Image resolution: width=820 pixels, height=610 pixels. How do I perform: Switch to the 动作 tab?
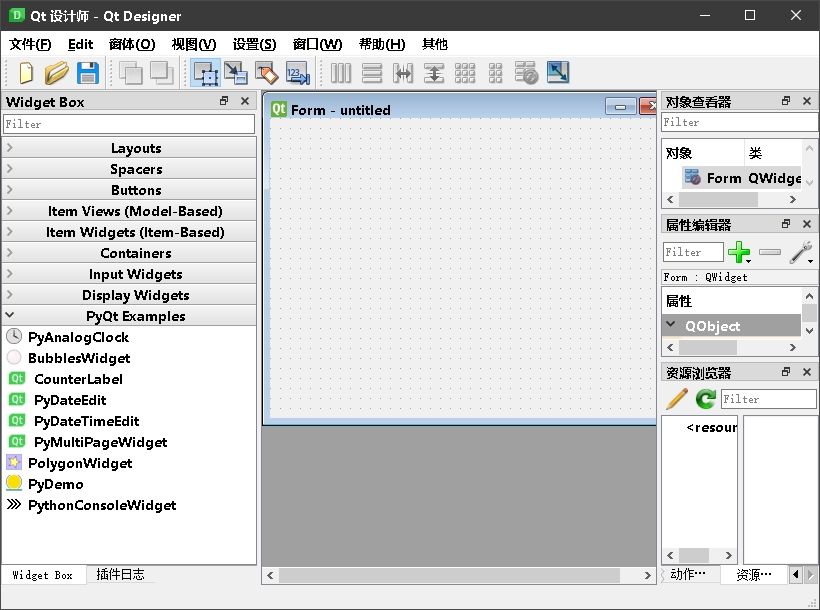point(688,574)
